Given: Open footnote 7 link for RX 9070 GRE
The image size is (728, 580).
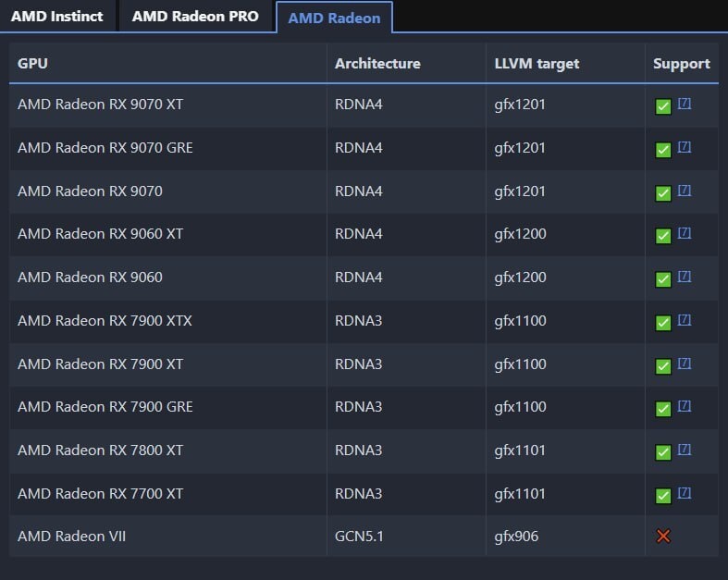Looking at the screenshot, I should click(x=685, y=147).
